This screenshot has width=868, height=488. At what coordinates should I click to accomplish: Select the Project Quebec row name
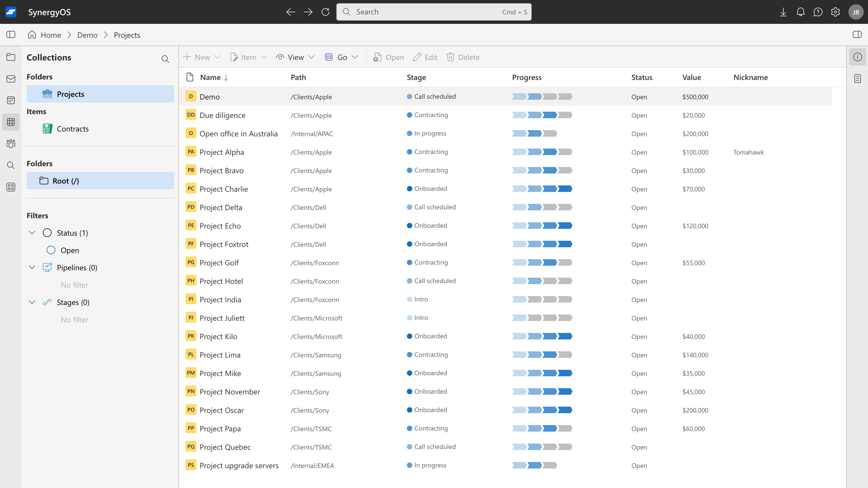point(225,447)
